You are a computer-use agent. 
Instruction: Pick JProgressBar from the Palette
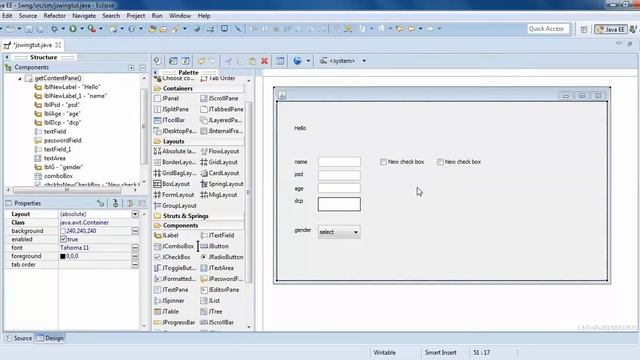point(174,322)
